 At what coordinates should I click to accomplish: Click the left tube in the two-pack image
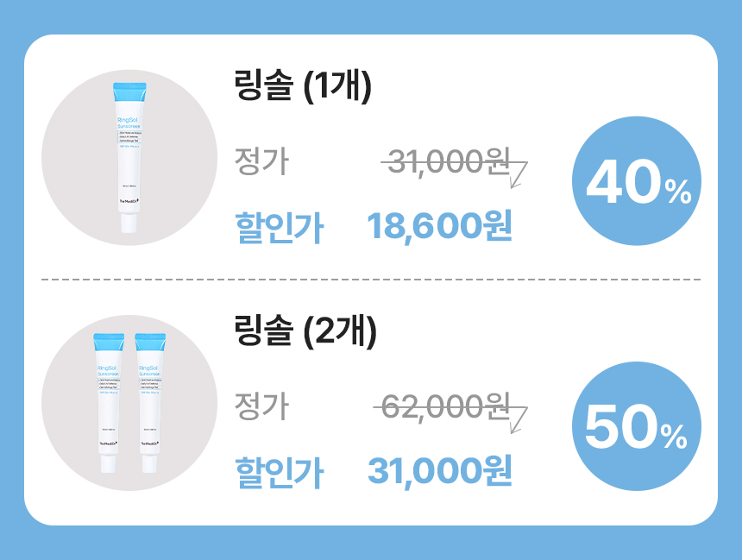point(108,401)
